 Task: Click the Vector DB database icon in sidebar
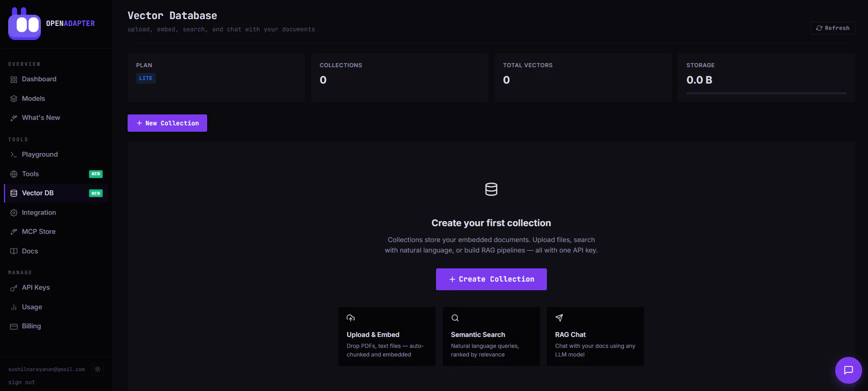pyautogui.click(x=14, y=193)
